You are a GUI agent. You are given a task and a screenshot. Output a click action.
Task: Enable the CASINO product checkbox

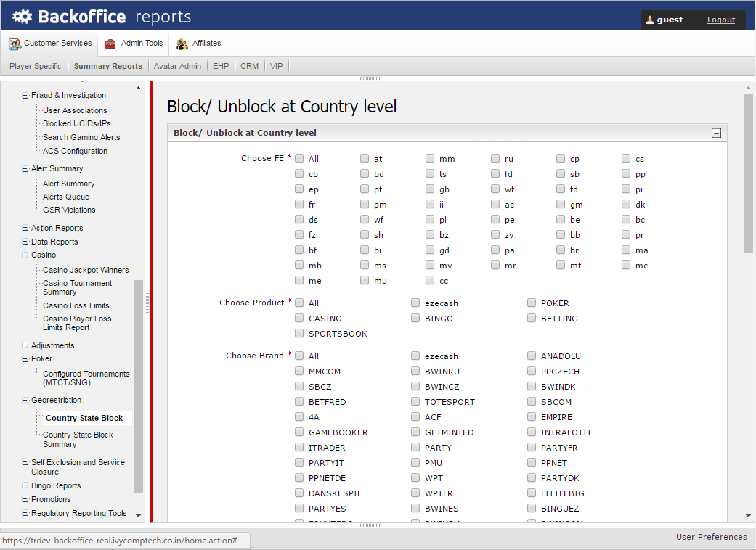[299, 319]
